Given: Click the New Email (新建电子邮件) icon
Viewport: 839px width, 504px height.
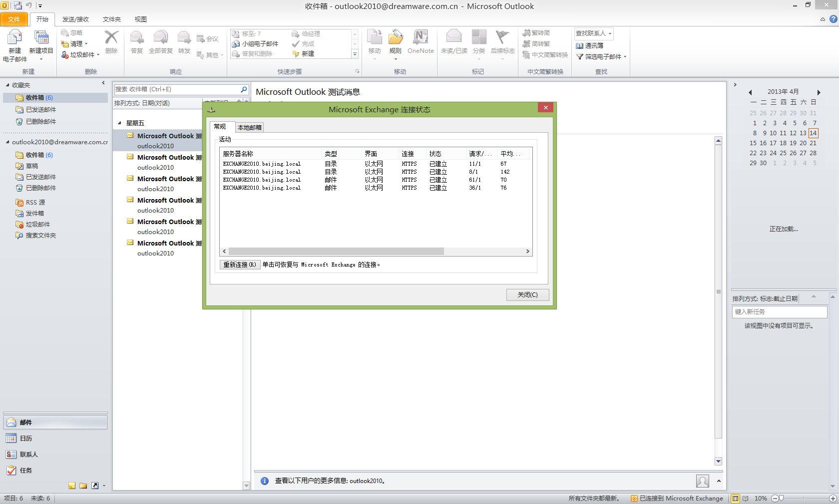Looking at the screenshot, I should (14, 38).
